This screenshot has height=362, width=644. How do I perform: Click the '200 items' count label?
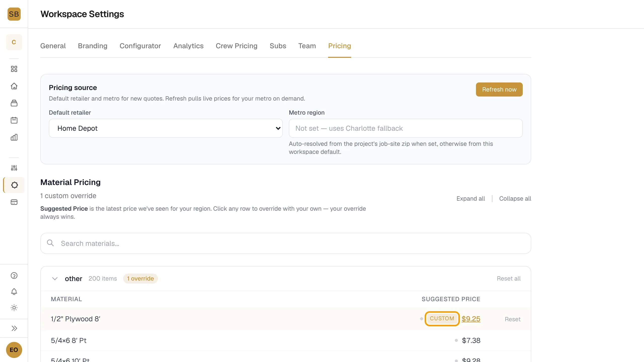pyautogui.click(x=103, y=279)
